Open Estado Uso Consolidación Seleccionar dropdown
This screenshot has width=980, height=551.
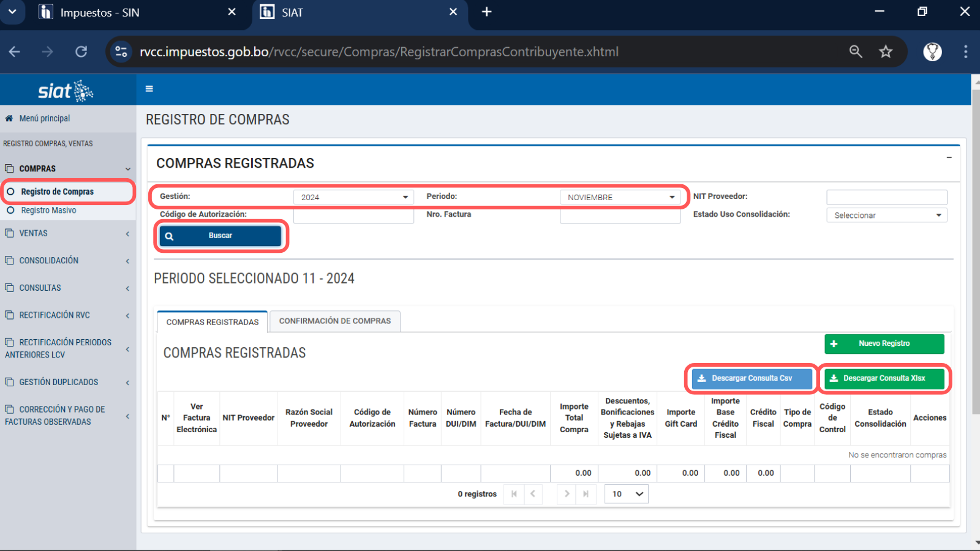[886, 216]
